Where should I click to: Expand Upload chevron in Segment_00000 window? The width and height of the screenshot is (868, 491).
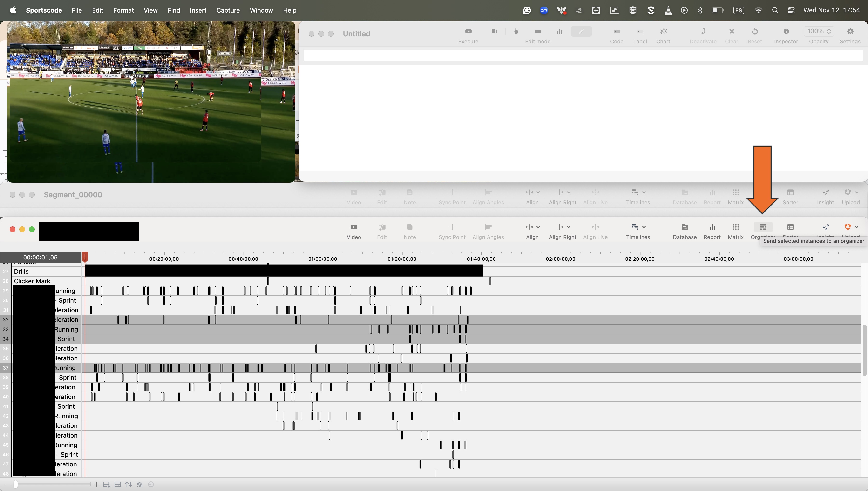(856, 192)
